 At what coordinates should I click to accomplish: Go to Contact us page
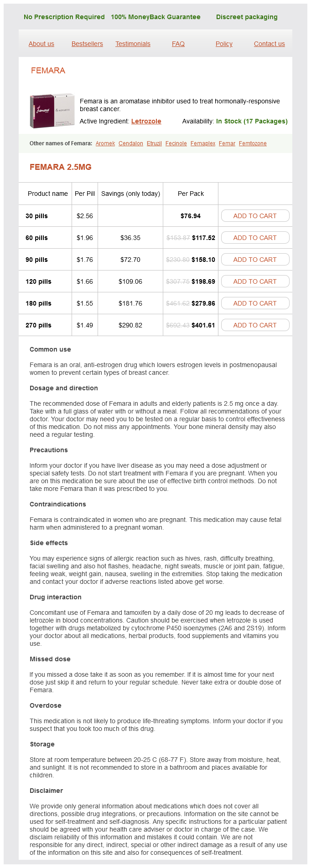tap(269, 44)
